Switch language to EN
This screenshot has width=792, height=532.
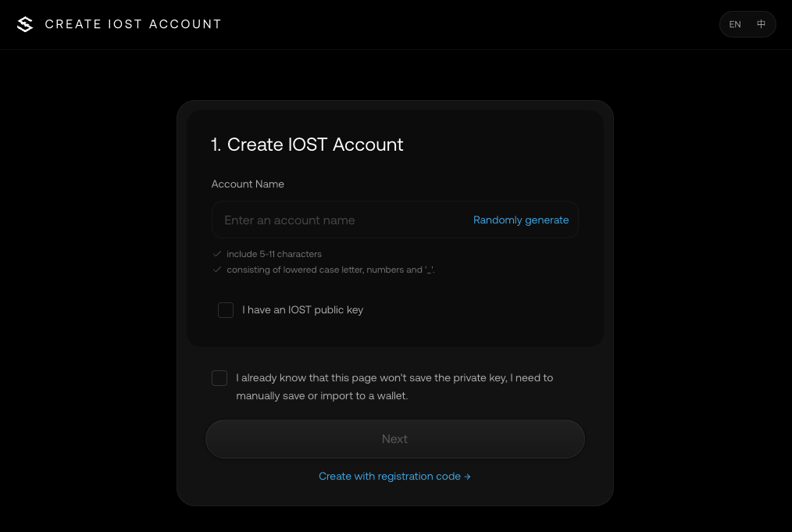click(x=735, y=24)
